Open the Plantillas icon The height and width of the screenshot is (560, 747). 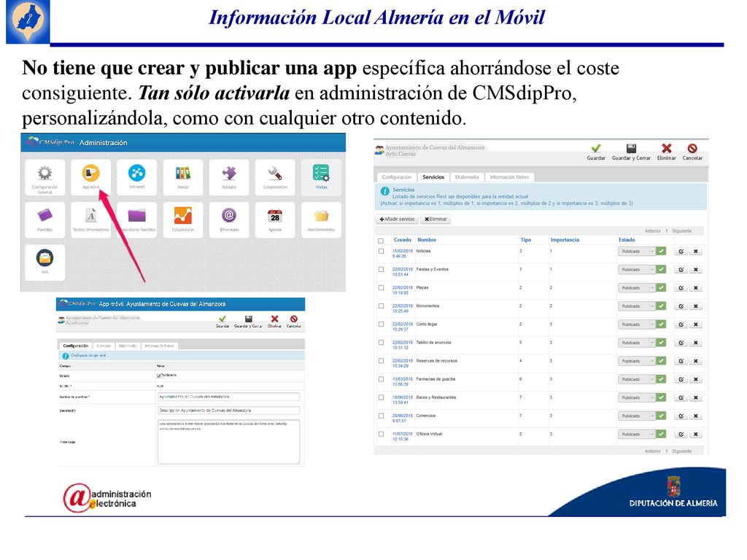click(x=44, y=219)
